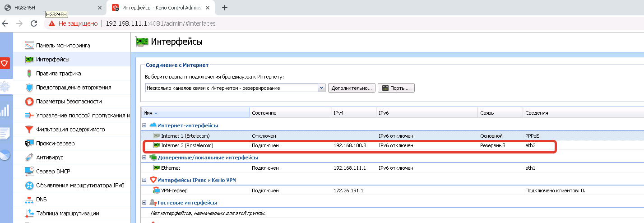Click the logs document icon in left strip
This screenshot has height=223, width=644.
click(x=5, y=133)
